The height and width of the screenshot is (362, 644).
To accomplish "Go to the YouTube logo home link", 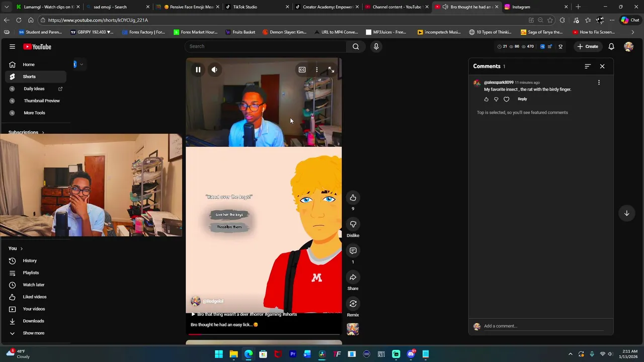I will click(37, 47).
